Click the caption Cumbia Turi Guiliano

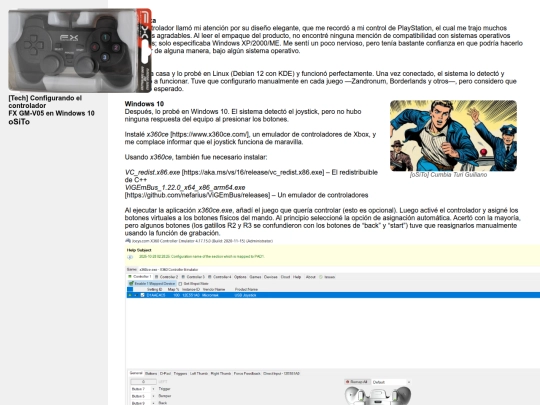point(448,175)
